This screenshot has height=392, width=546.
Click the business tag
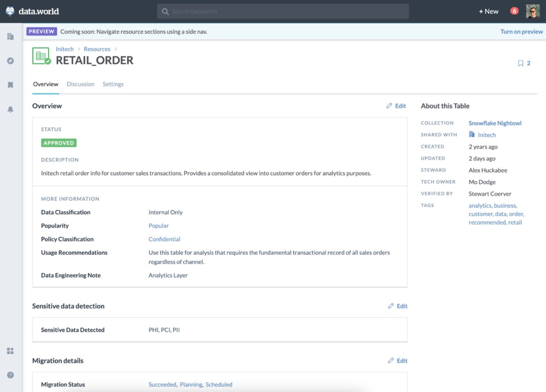coord(505,206)
